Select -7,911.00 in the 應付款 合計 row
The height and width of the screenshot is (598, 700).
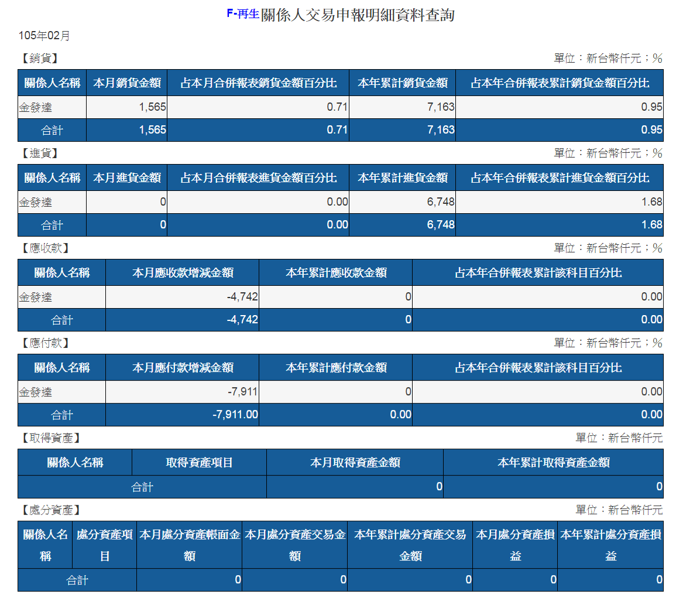click(235, 415)
